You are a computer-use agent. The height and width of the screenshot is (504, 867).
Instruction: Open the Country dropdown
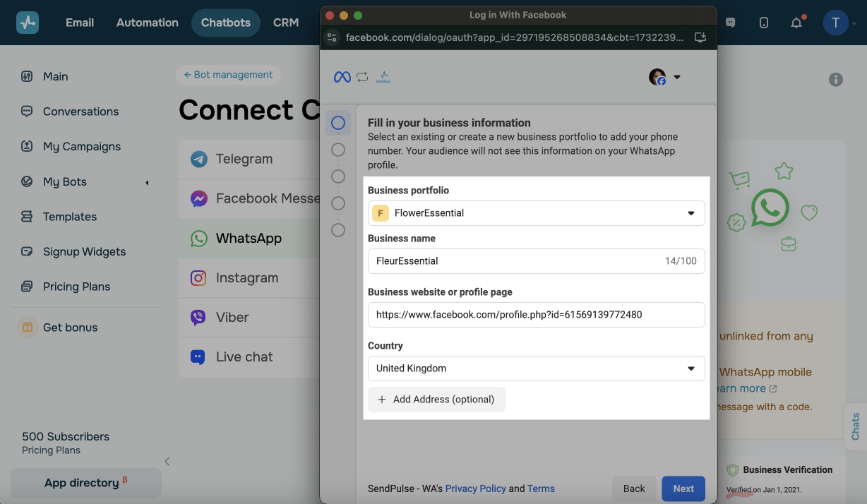click(x=536, y=368)
